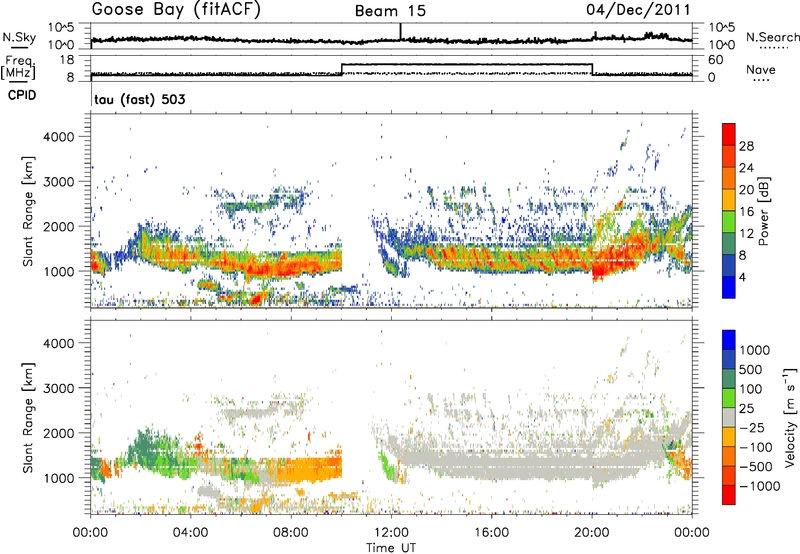Click the '2000' tick on velocity panel
This screenshot has width=800, height=554.
coord(58,433)
